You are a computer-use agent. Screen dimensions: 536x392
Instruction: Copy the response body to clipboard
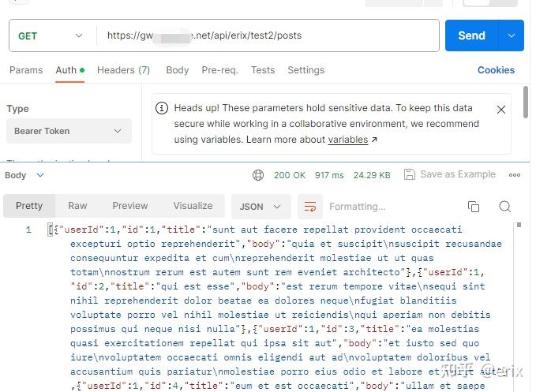474,207
